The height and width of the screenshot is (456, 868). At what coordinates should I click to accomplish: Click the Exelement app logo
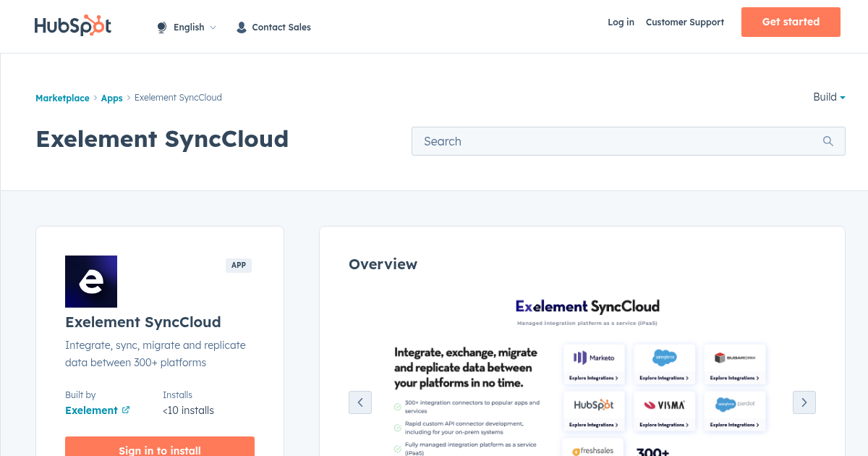91,282
